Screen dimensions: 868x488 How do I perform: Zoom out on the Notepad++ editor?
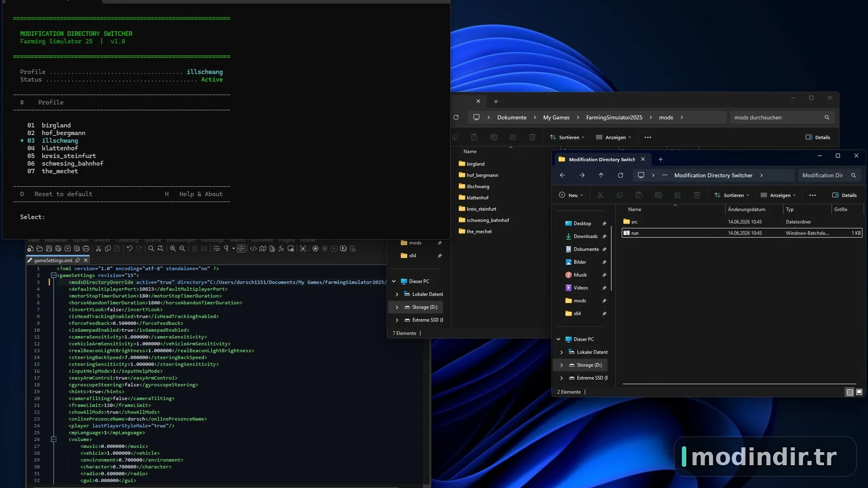pos(182,248)
